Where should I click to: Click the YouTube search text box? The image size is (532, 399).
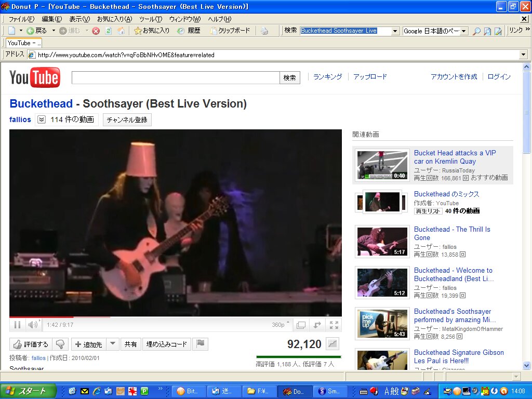pos(176,78)
